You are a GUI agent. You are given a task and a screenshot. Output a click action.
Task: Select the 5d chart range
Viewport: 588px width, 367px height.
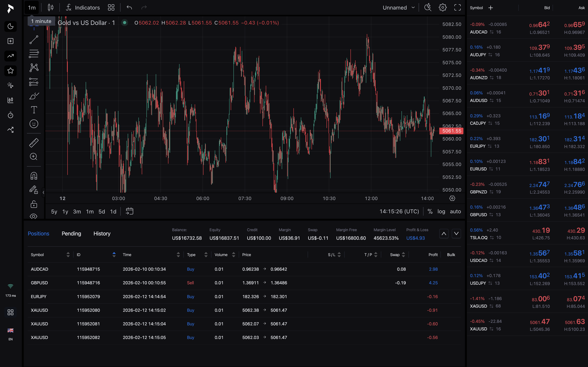pos(101,211)
